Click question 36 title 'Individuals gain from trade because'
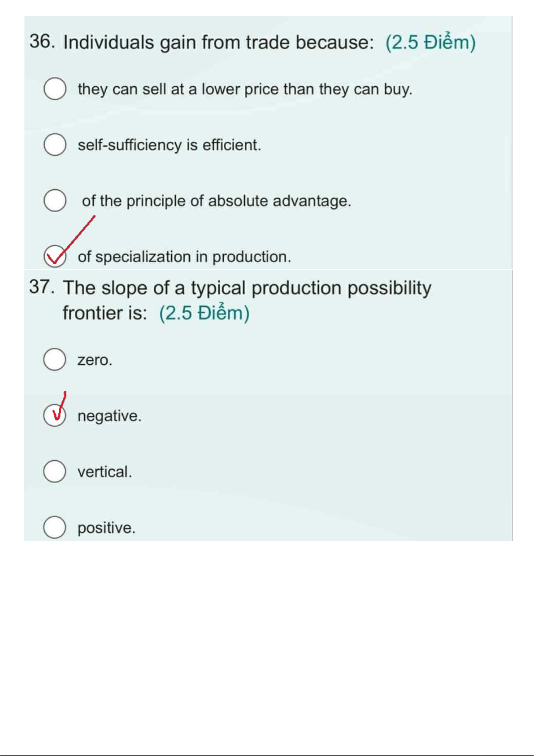This screenshot has height=756, width=534. 218,43
